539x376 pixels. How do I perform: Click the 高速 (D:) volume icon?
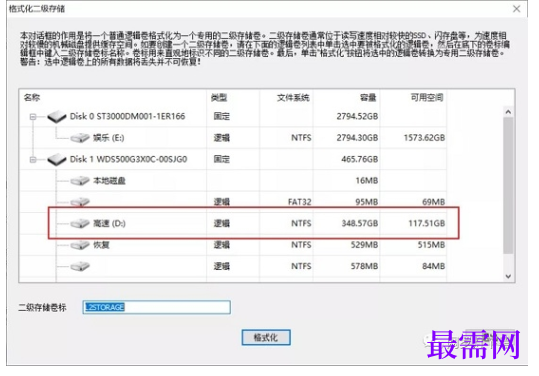pos(80,223)
